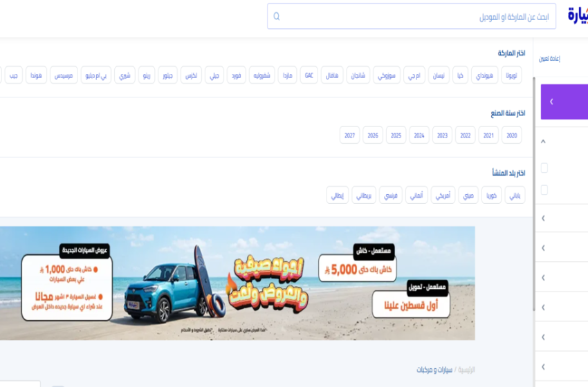
Task: Filter by أمريكي origin country
Action: tap(443, 195)
